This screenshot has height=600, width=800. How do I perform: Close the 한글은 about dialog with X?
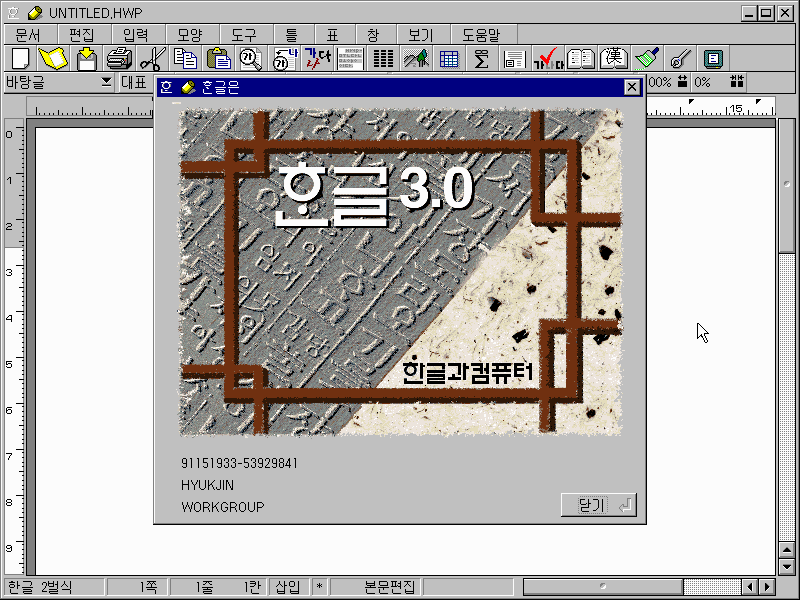(632, 87)
